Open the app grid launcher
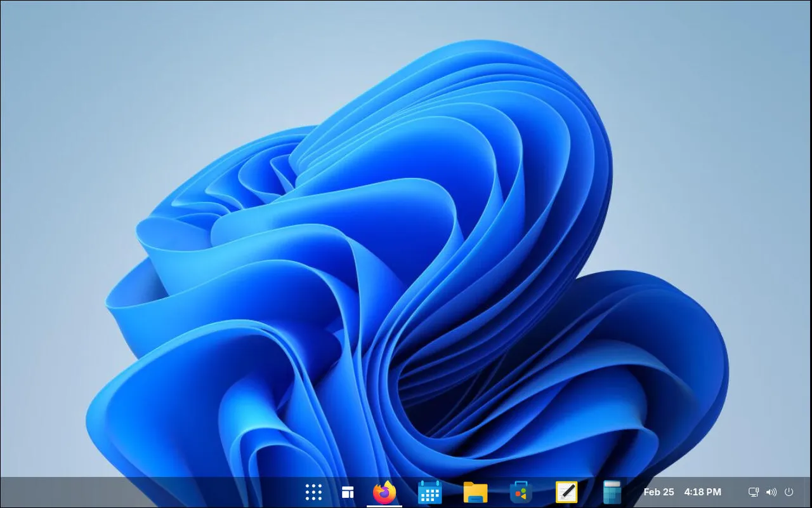The image size is (812, 508). [x=313, y=492]
